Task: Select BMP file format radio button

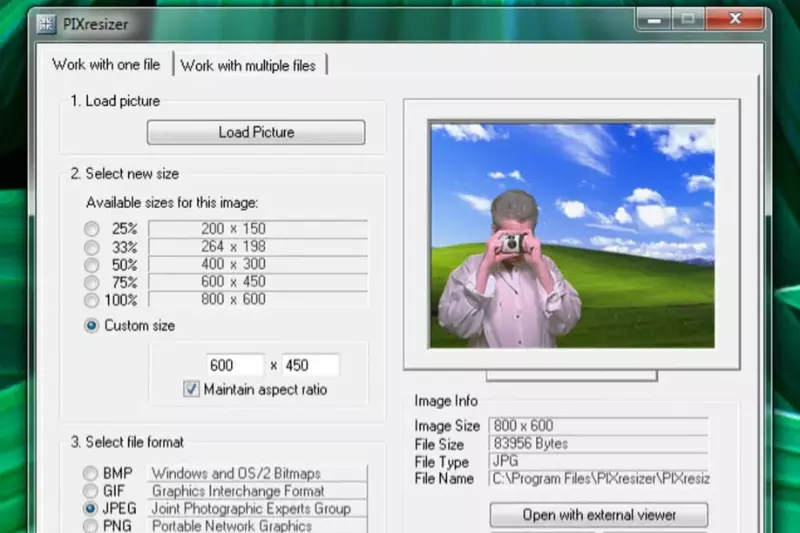Action: click(92, 473)
